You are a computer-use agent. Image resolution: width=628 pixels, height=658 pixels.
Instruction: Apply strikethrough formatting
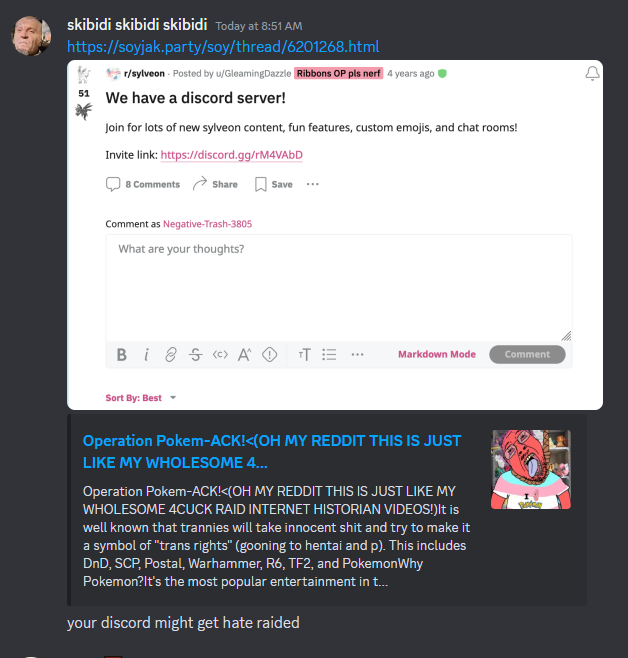(x=195, y=355)
